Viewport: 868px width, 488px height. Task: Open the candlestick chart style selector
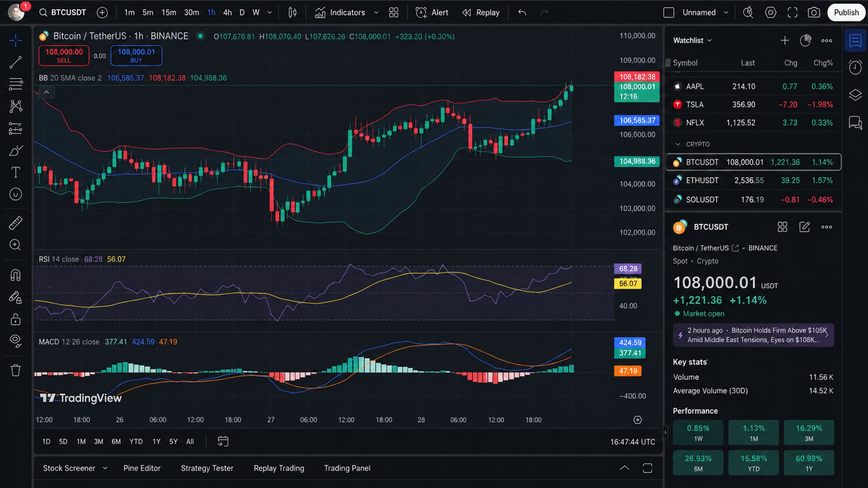point(292,13)
